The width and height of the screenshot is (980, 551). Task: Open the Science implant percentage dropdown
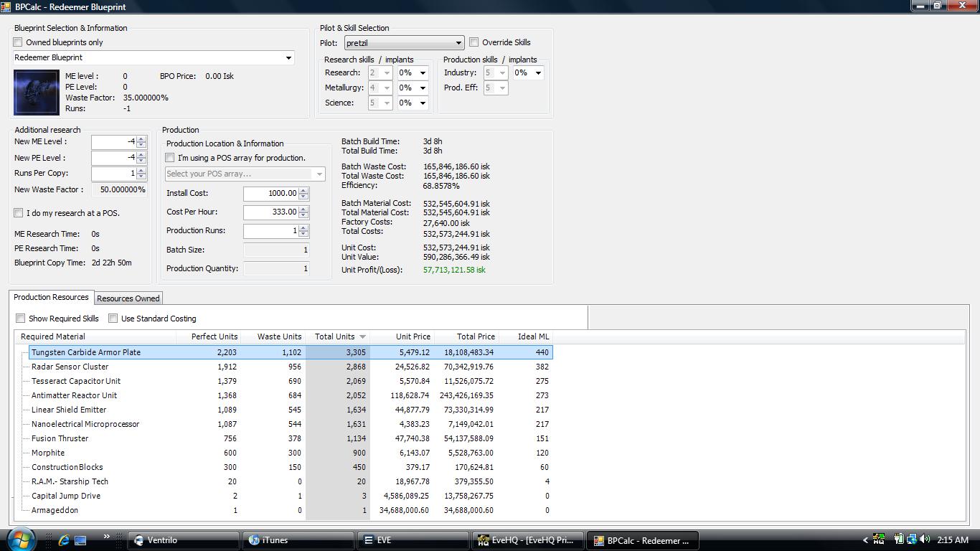click(x=413, y=103)
